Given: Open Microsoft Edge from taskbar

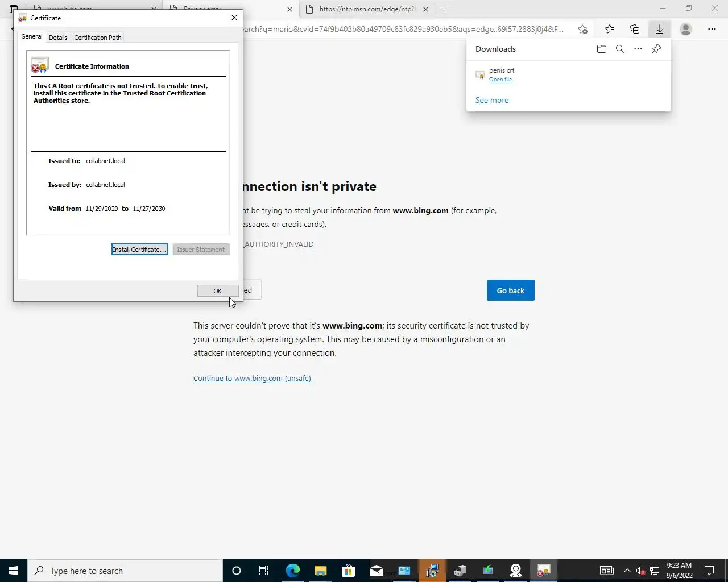Looking at the screenshot, I should point(292,571).
